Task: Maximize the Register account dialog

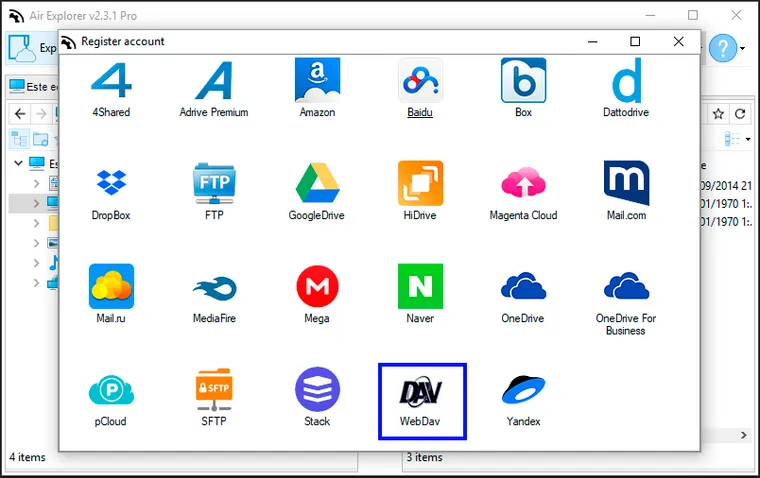Action: pyautogui.click(x=635, y=42)
